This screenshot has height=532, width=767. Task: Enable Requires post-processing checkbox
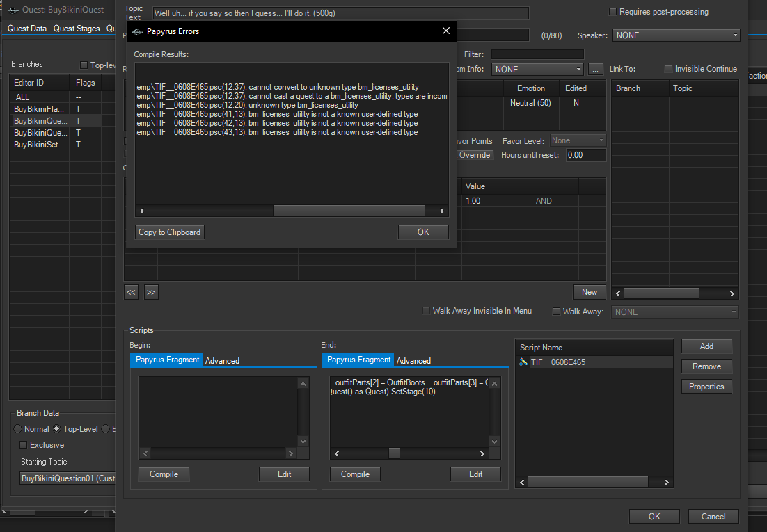coord(612,12)
